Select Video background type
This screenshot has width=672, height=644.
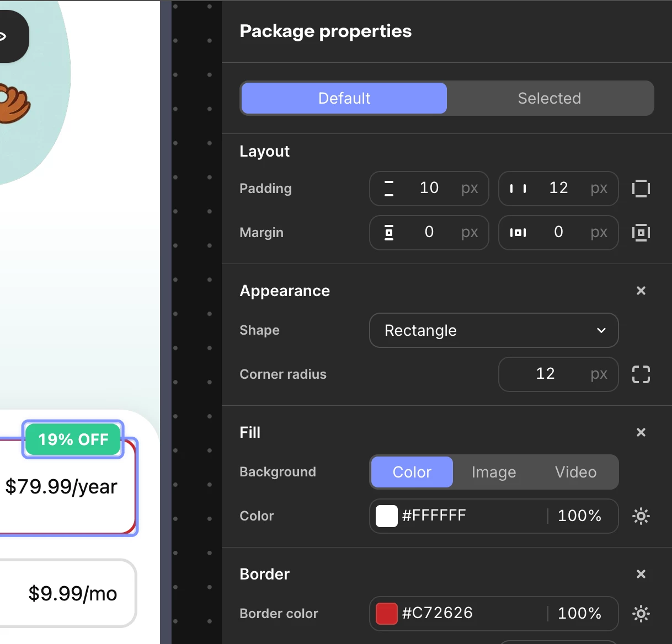[x=575, y=472]
